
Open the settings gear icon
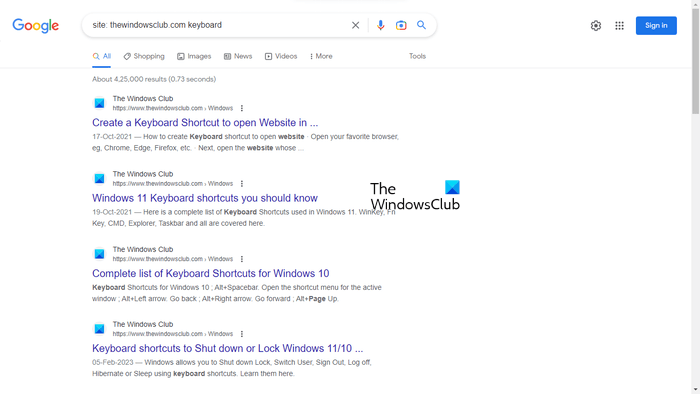point(596,25)
